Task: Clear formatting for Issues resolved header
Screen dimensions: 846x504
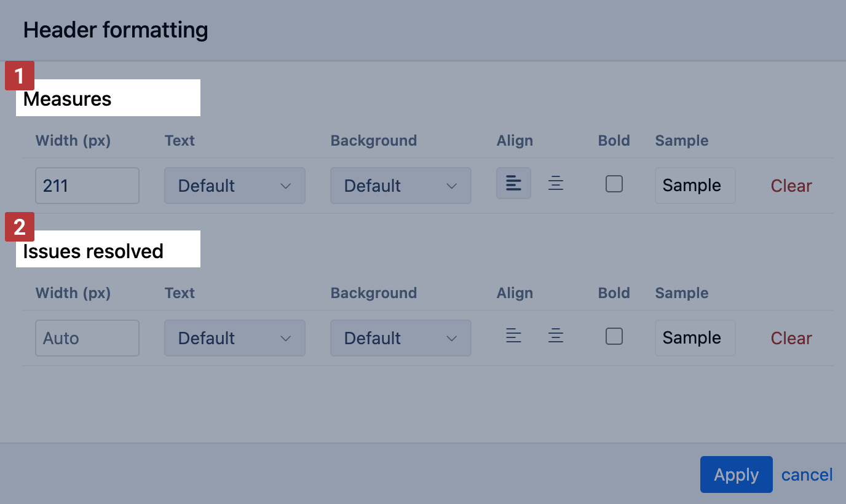Action: click(x=791, y=338)
